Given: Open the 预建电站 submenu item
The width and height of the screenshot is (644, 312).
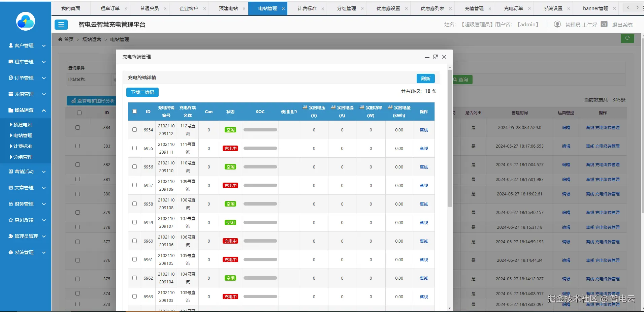Looking at the screenshot, I should [x=23, y=125].
